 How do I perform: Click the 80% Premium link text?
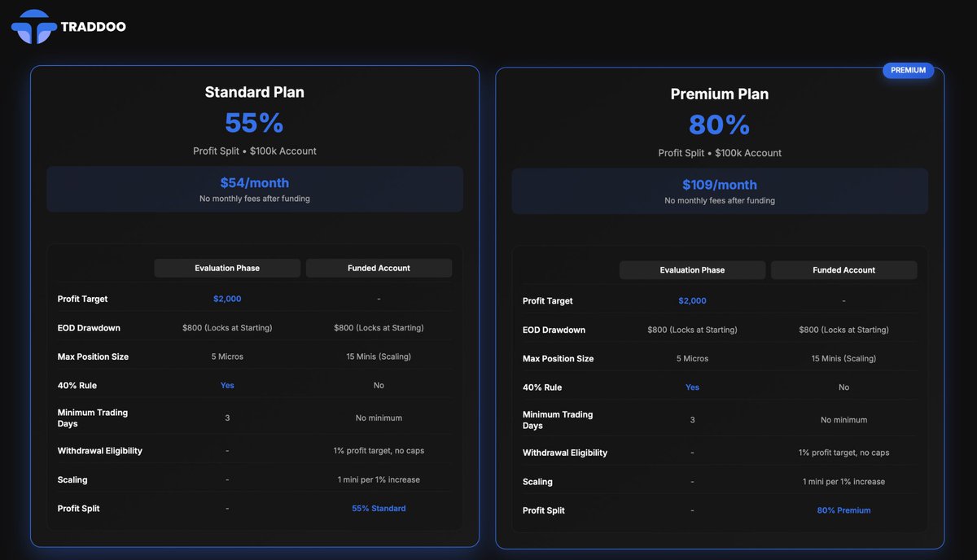[843, 510]
